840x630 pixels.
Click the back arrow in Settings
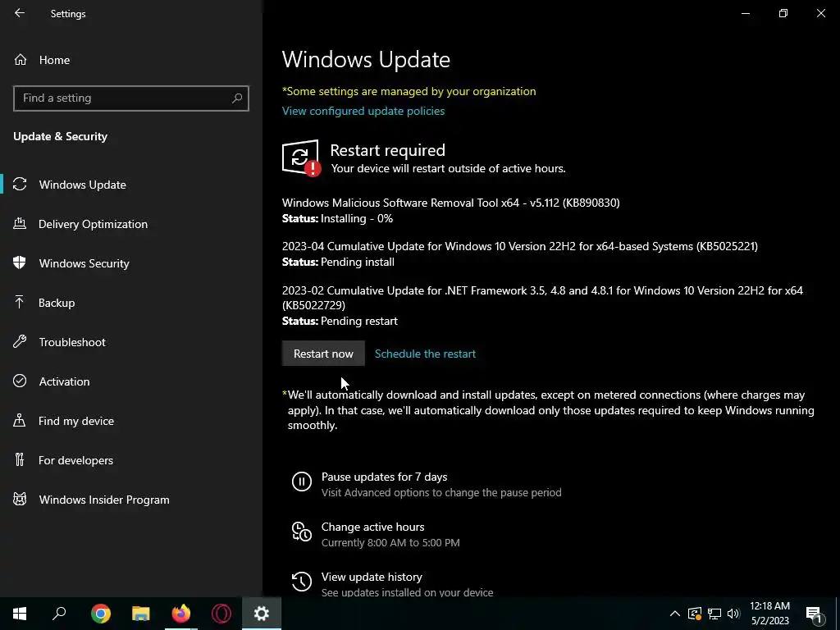click(20, 13)
